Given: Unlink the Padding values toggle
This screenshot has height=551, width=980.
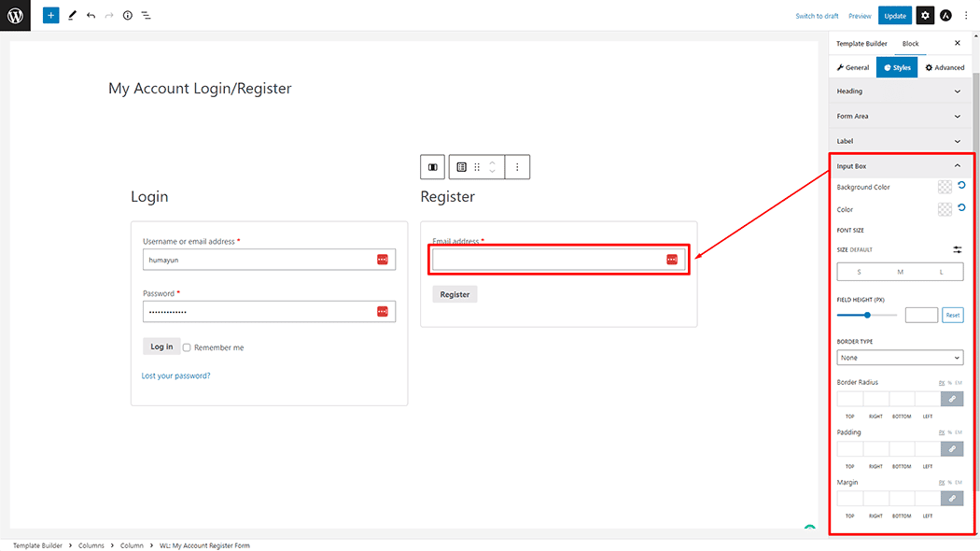Looking at the screenshot, I should (x=952, y=448).
